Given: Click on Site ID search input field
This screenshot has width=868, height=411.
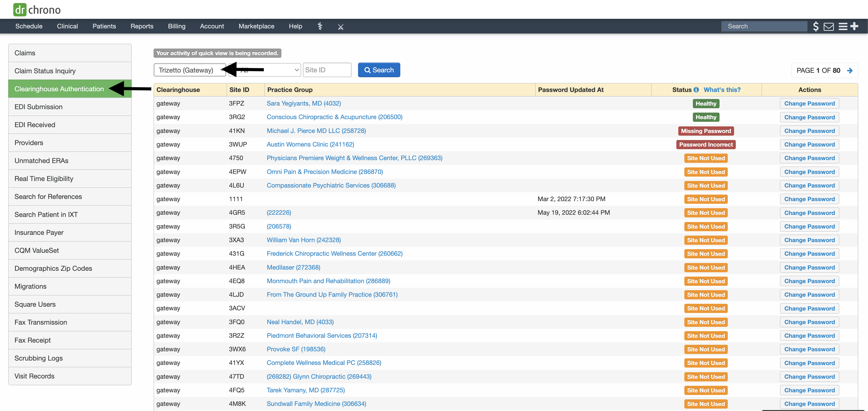Looking at the screenshot, I should (328, 70).
